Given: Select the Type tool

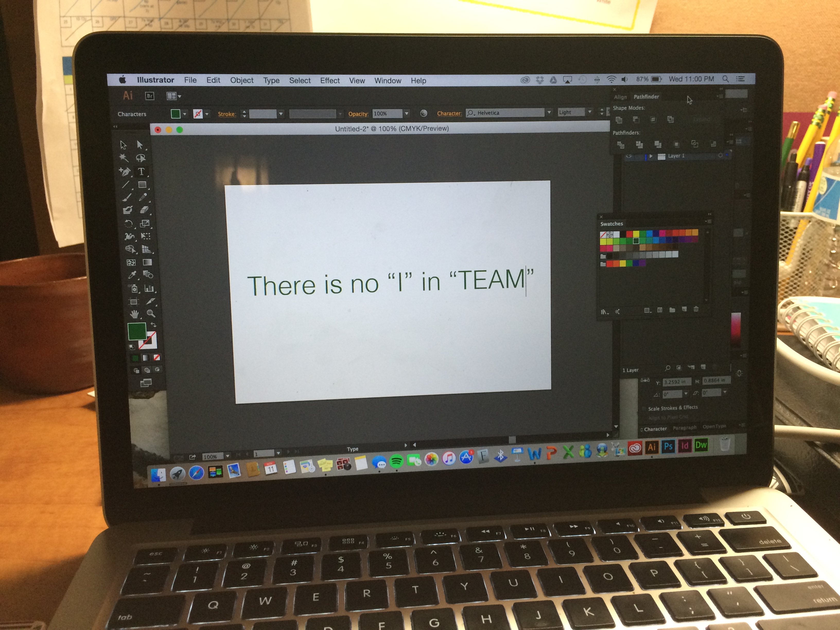Looking at the screenshot, I should click(x=141, y=172).
